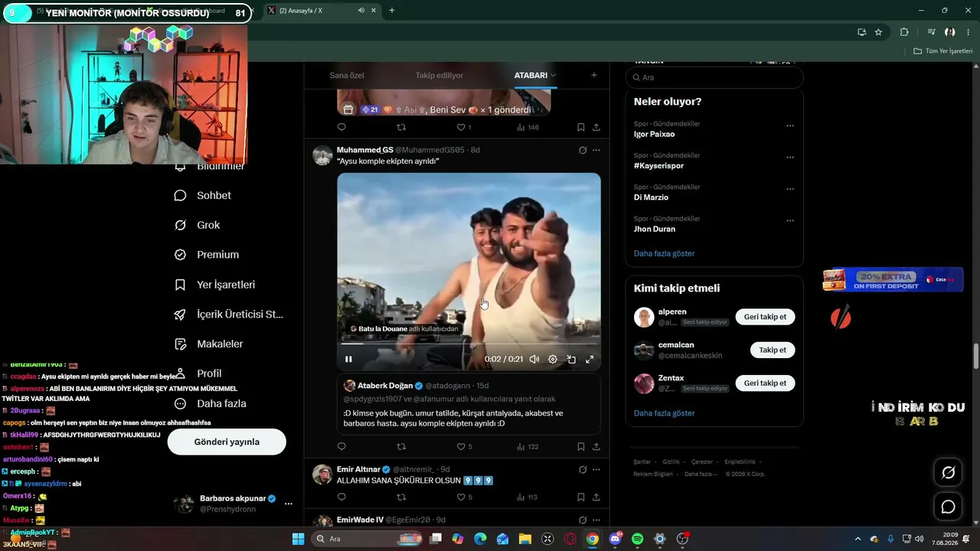
Task: Open the Chrome extensions puzzle icon
Action: coord(904,32)
